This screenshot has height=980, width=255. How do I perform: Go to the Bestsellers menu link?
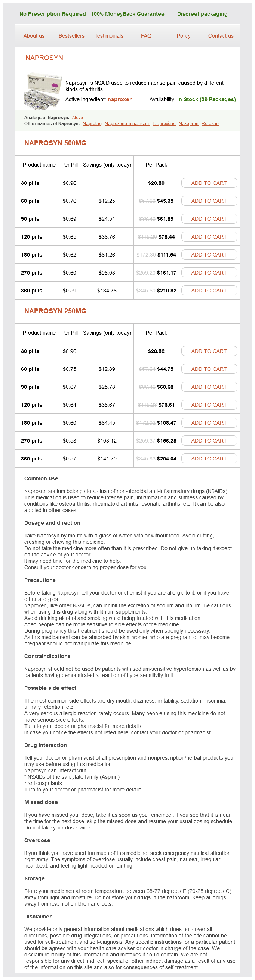71,36
